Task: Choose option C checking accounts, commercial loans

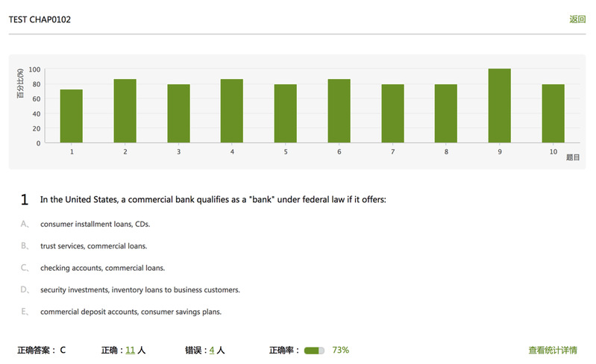Action: click(x=103, y=268)
